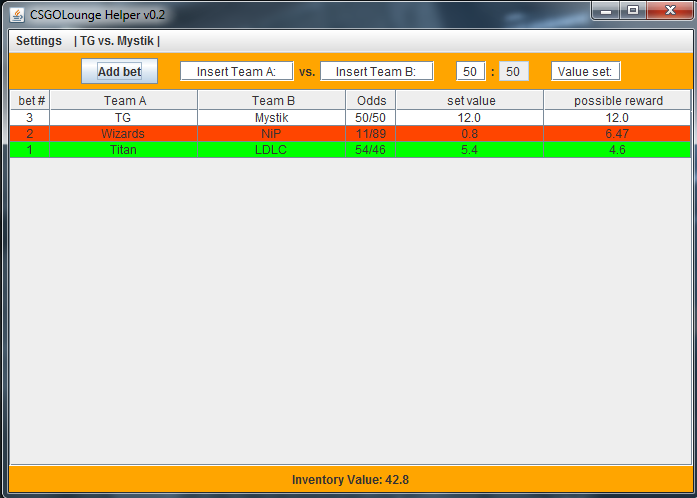Select the possible reward cell in the TG row
This screenshot has width=697, height=498.
(x=617, y=118)
